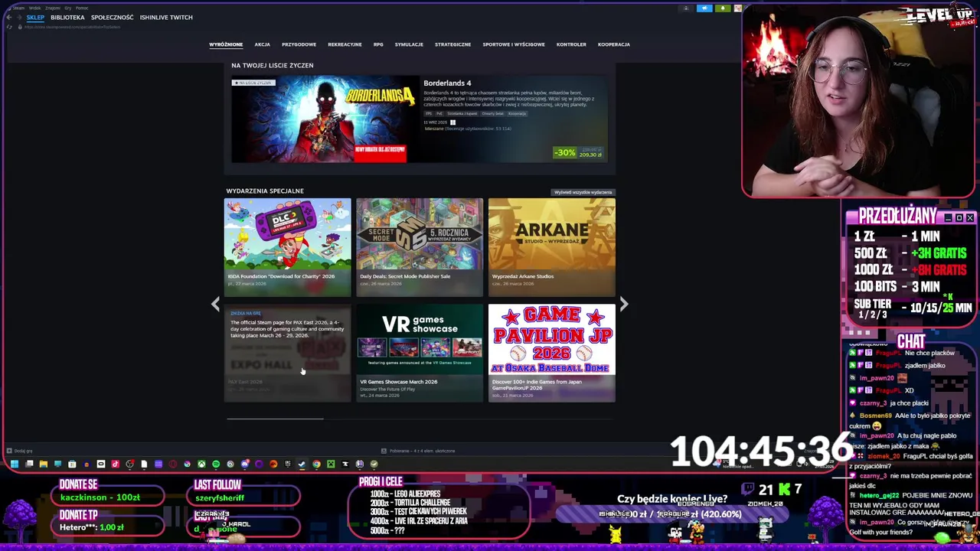Open Spotify from the taskbar

216,464
